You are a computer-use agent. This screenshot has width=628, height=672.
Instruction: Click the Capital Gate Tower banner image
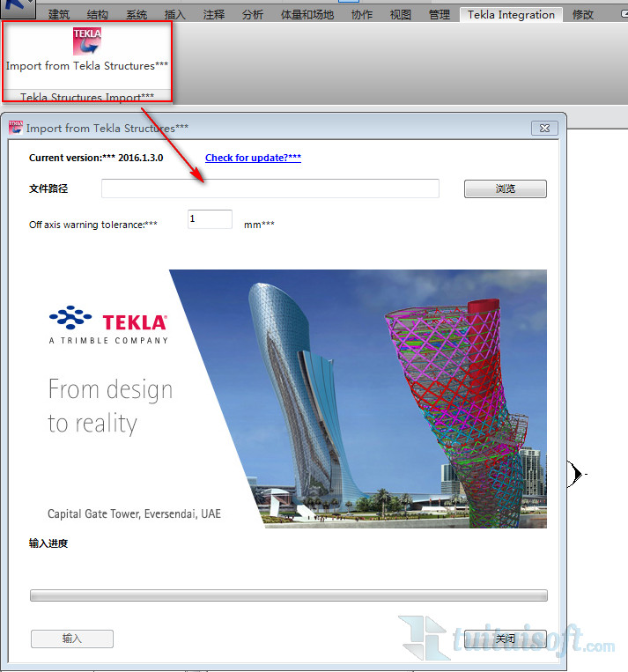[358, 399]
